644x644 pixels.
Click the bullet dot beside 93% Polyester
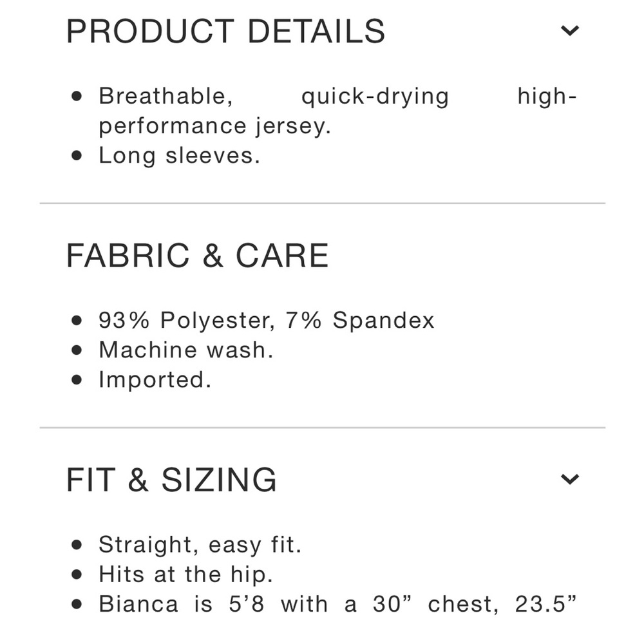77,320
